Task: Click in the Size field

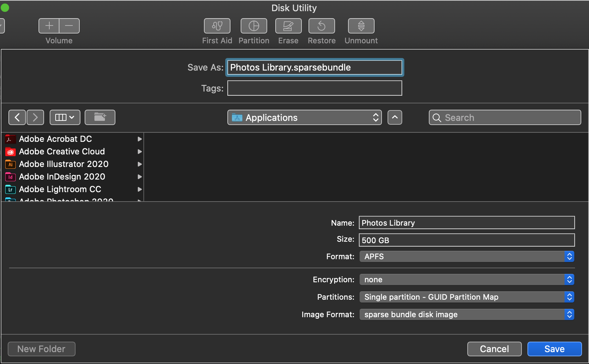Action: coord(467,240)
